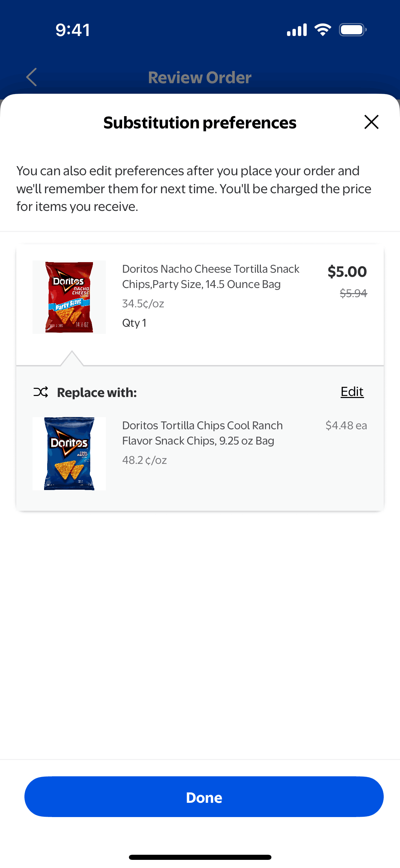Tap the shuffle icon beside Replace with
This screenshot has width=400, height=868.
tap(41, 392)
